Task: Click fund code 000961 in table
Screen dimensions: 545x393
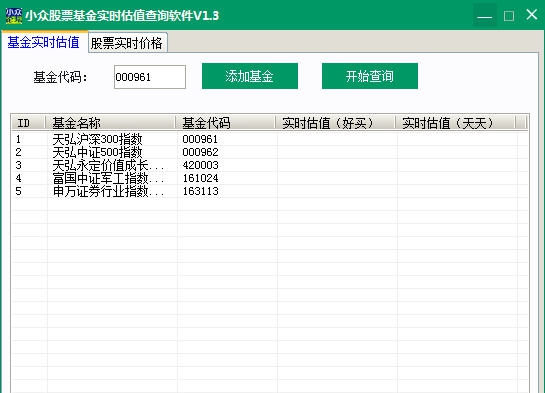Action: click(200, 139)
